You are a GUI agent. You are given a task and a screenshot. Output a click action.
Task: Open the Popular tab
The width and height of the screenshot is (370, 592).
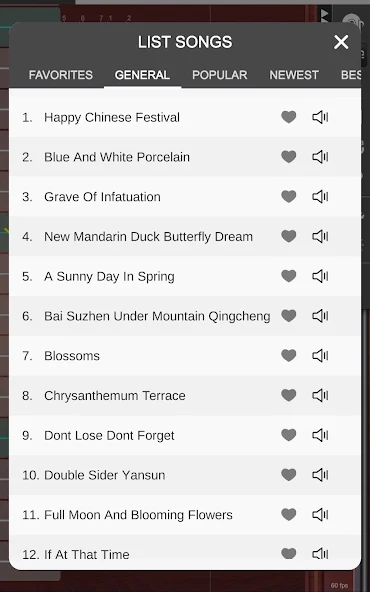pyautogui.click(x=220, y=75)
